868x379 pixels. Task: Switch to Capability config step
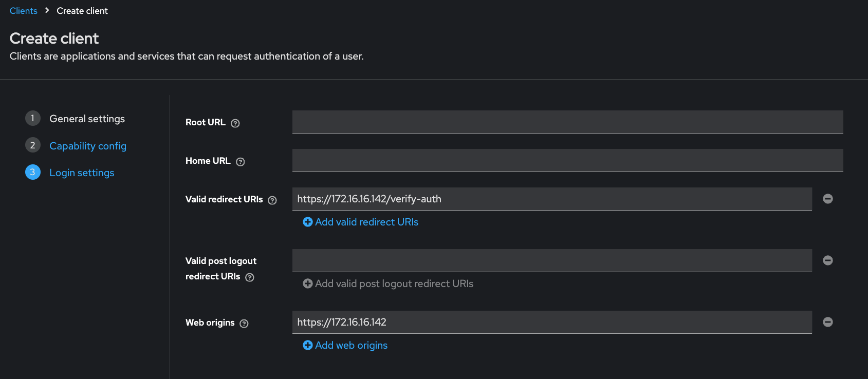[x=87, y=146]
